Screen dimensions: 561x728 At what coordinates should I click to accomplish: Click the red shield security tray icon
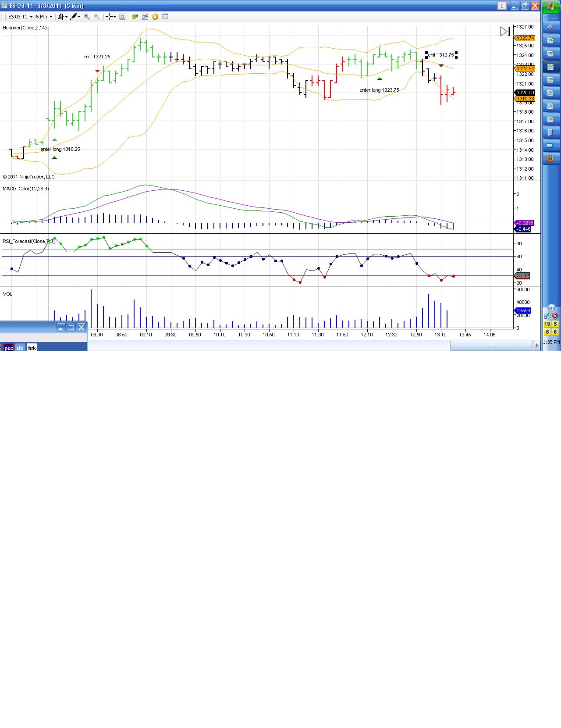(555, 316)
